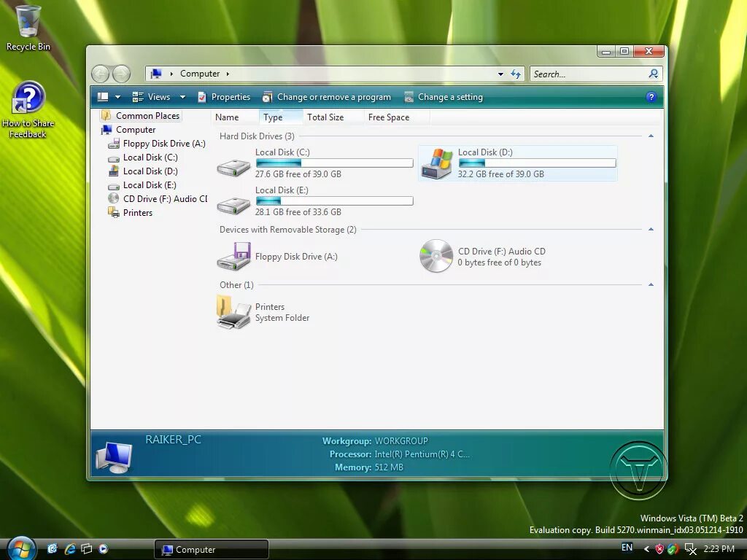Launch Windows Media Player quick launch icon
The width and height of the screenshot is (747, 560).
pyautogui.click(x=104, y=549)
